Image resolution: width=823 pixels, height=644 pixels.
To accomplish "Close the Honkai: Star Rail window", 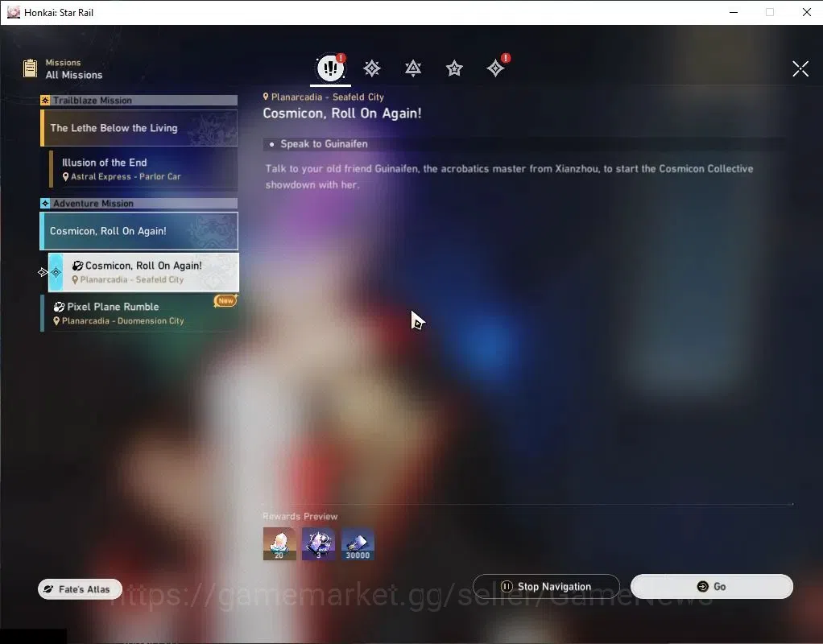I will [807, 12].
